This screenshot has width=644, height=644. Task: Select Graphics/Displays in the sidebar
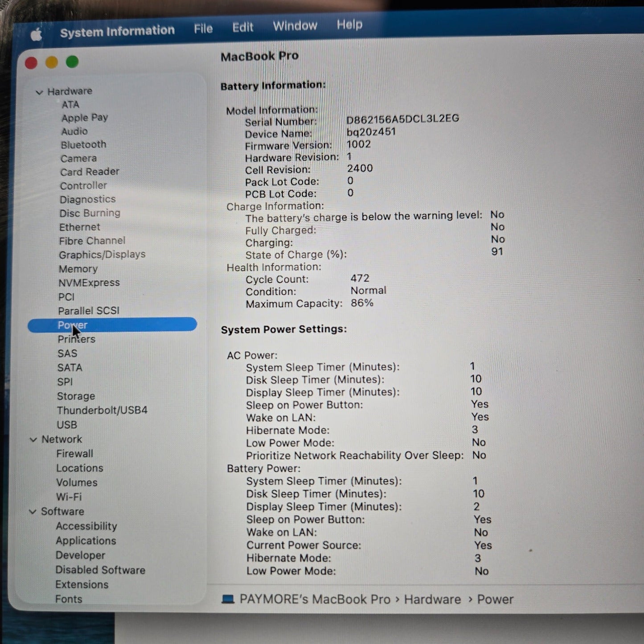102,254
